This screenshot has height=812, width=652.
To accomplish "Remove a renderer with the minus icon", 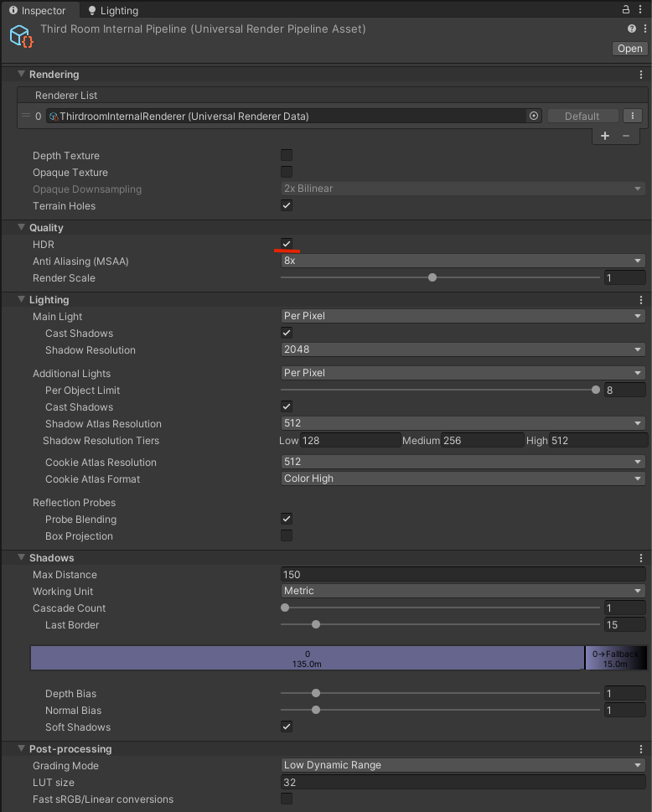I will [626, 136].
